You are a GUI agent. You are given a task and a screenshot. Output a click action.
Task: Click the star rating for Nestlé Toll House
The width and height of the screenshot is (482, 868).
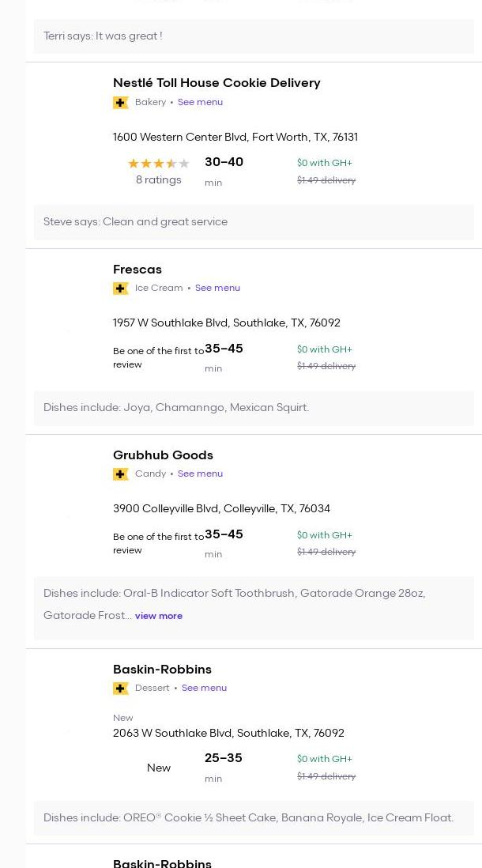158,164
